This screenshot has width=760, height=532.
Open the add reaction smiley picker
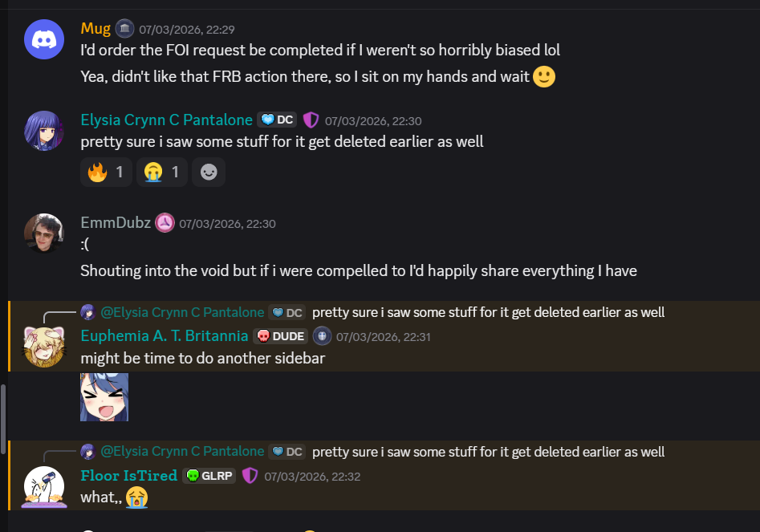(208, 171)
